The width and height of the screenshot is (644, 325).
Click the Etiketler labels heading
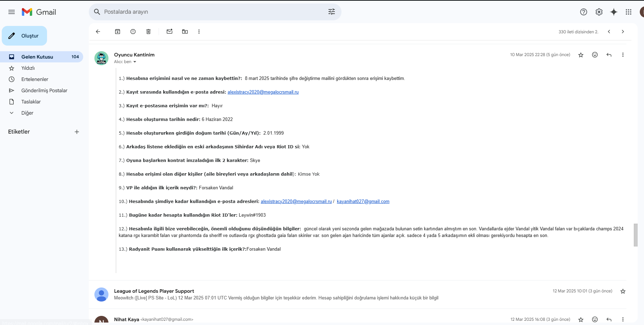pos(19,132)
